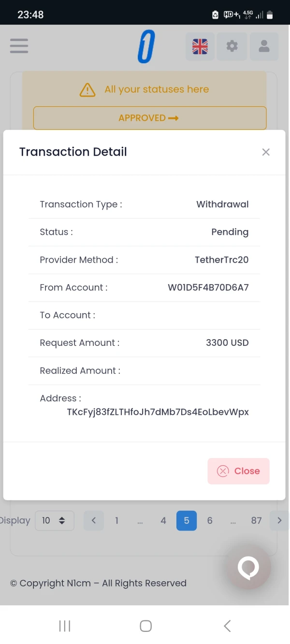Open the live chat bubble
The height and width of the screenshot is (644, 290).
tap(248, 567)
